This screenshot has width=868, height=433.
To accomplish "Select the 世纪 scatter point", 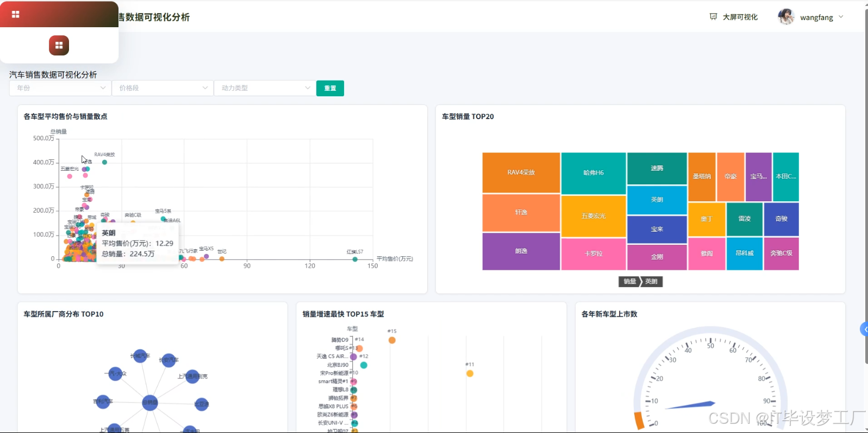I will (222, 259).
